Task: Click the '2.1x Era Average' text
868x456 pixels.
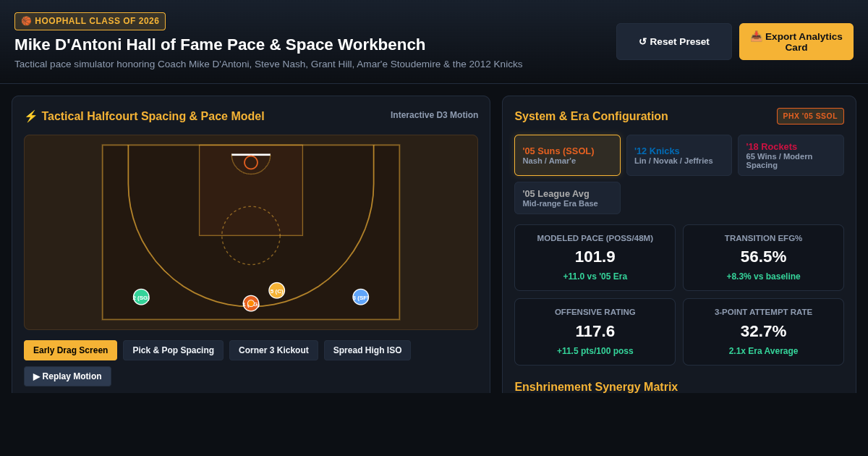Action: pos(763,351)
